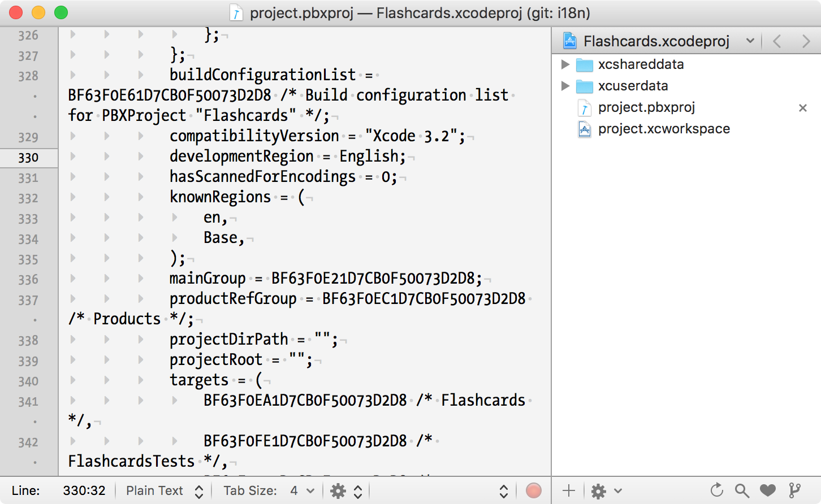Click the 'knownRegions' text in editor
821x504 pixels.
[221, 197]
